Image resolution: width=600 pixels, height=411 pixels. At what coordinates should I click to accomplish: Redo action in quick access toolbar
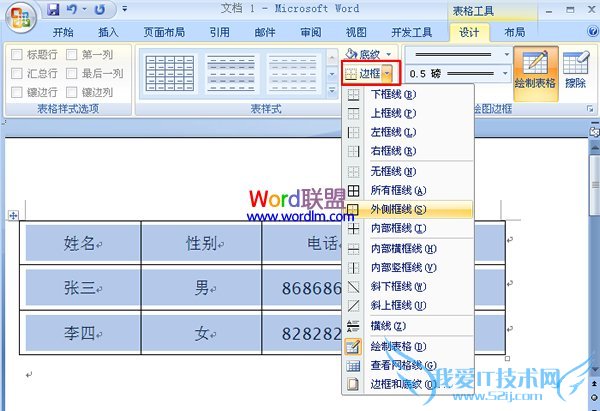pos(100,9)
